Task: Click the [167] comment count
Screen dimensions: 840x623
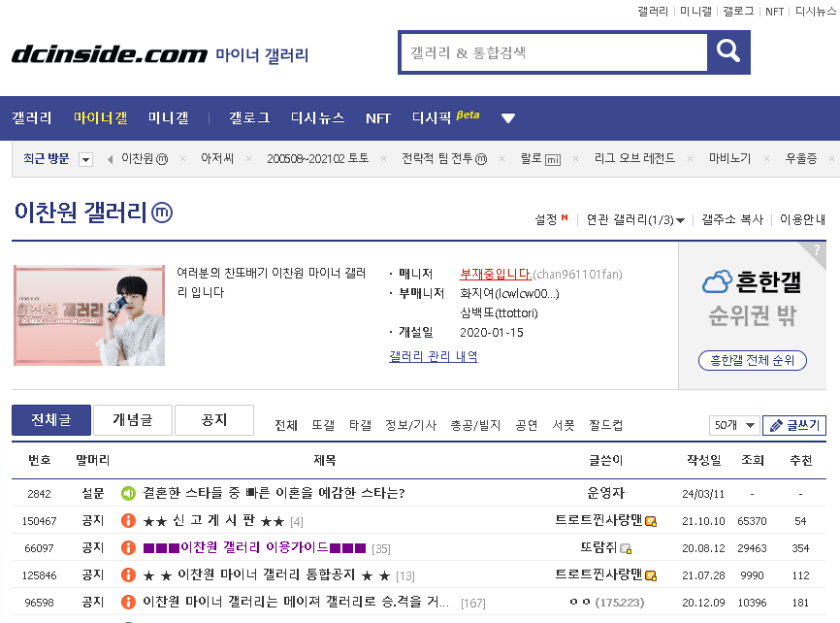Action: [473, 604]
